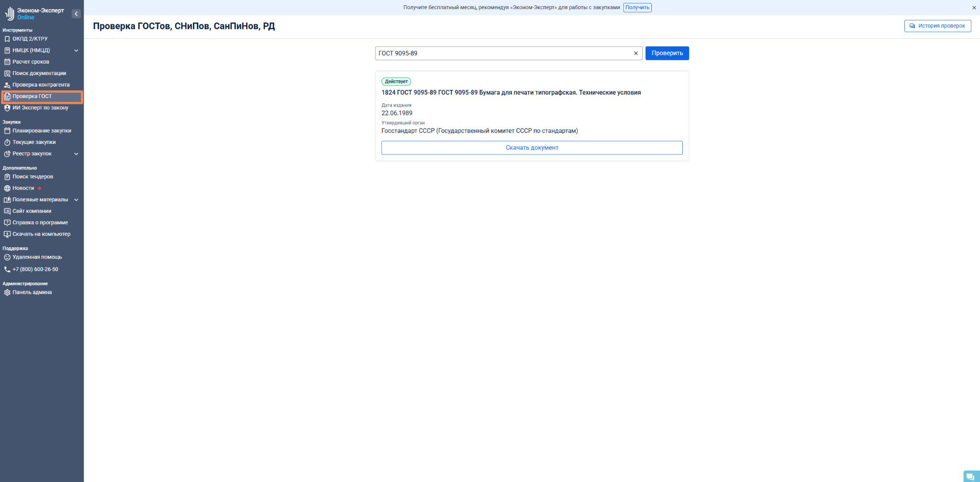This screenshot has height=482, width=980.
Task: Expand Полезные материалы submenu
Action: (76, 199)
